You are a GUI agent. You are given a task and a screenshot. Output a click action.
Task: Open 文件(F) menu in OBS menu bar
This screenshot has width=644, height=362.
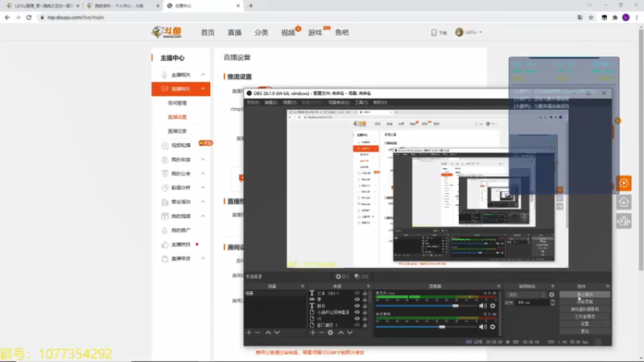[x=253, y=102]
